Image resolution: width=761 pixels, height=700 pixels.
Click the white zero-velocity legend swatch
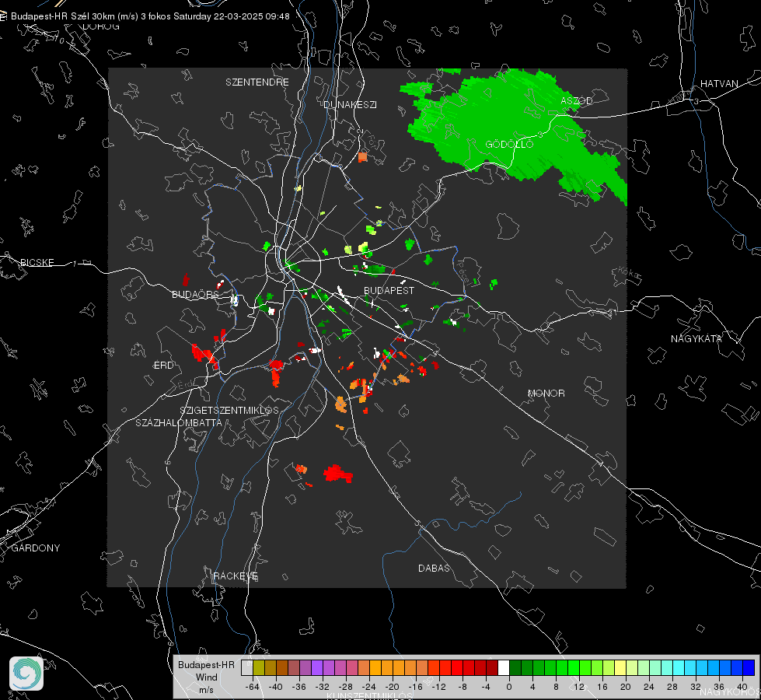(504, 667)
